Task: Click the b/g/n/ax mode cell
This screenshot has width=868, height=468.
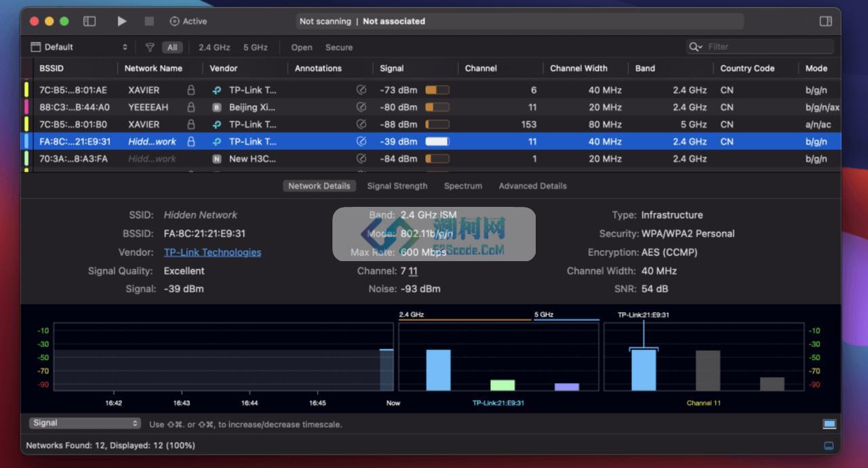Action: [x=823, y=107]
